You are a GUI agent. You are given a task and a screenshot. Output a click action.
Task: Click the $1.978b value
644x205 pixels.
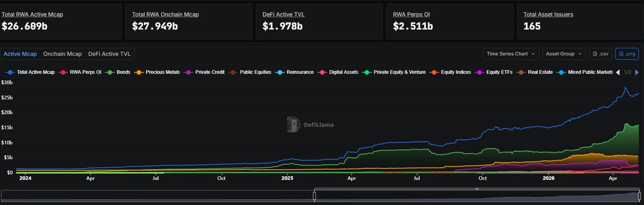tap(282, 26)
